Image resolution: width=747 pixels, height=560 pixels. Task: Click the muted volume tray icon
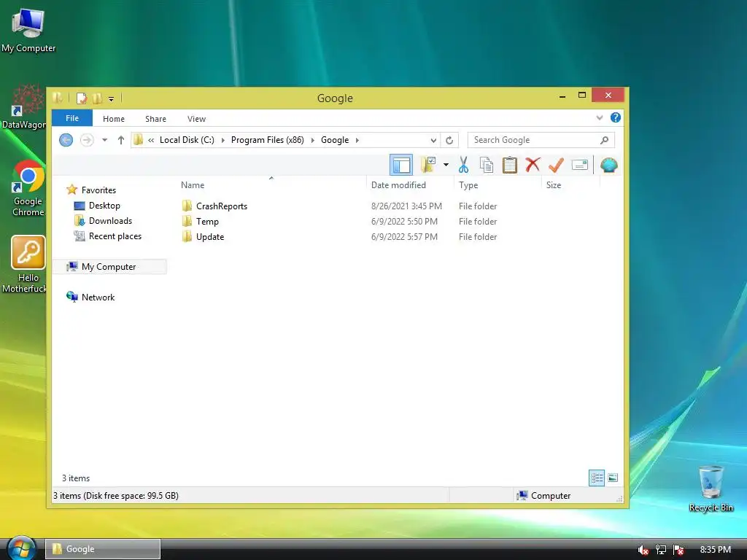(643, 550)
